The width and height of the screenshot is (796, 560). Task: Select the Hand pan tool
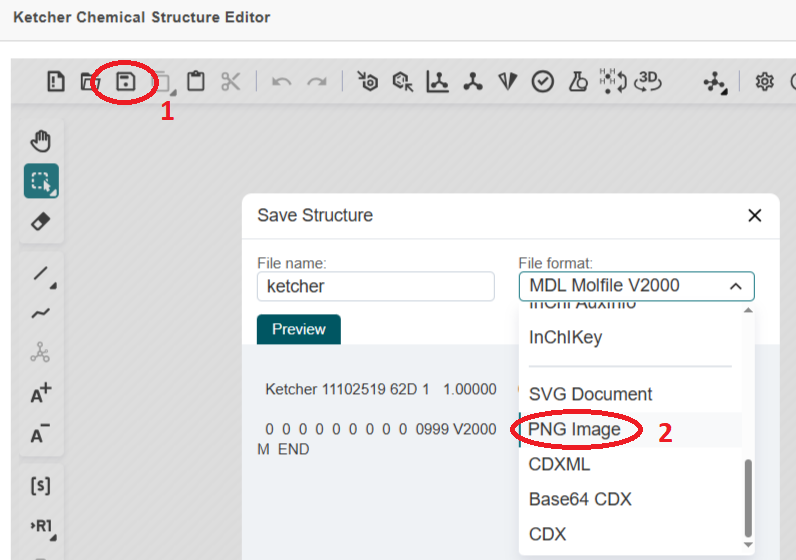[41, 142]
